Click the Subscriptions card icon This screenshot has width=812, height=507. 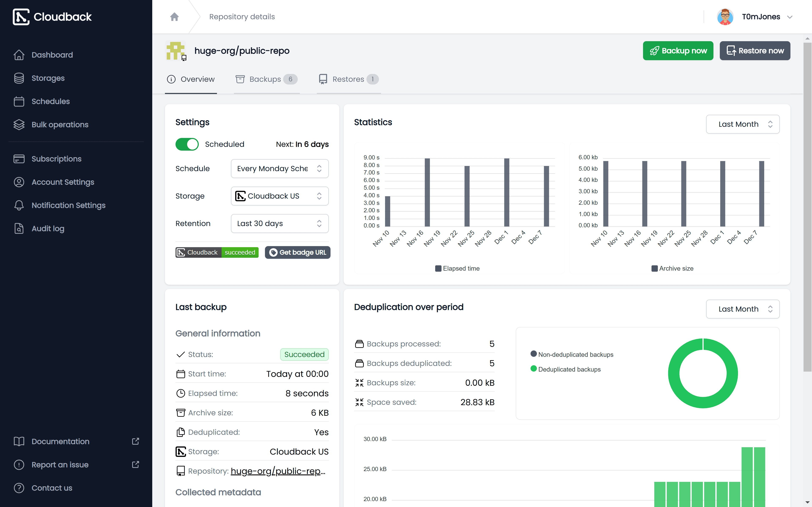(19, 159)
